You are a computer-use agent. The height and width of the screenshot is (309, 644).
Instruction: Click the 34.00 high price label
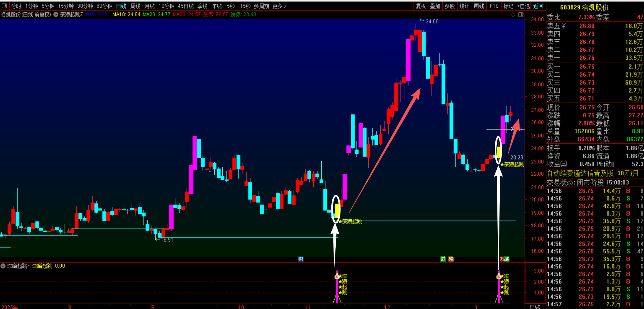click(432, 21)
